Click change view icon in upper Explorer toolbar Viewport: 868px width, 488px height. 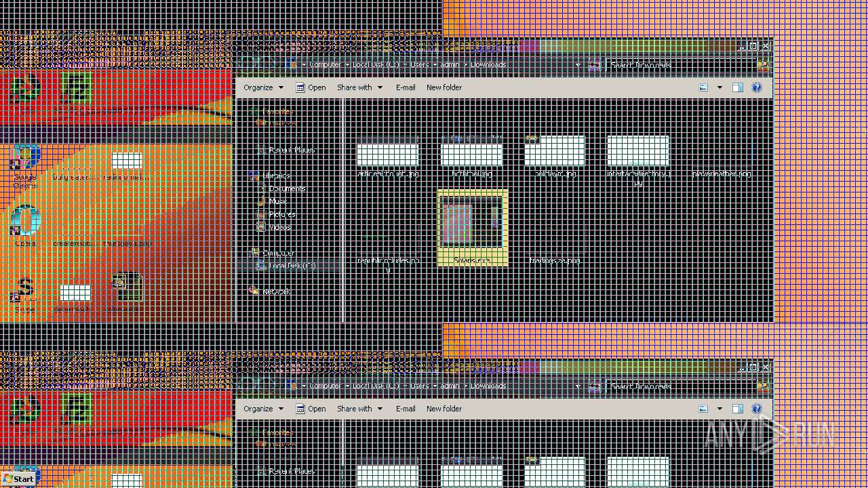[x=703, y=87]
